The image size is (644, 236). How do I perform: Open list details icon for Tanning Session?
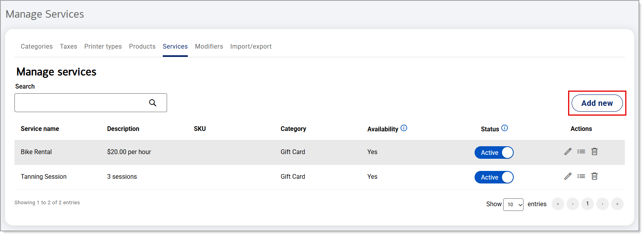pos(581,176)
